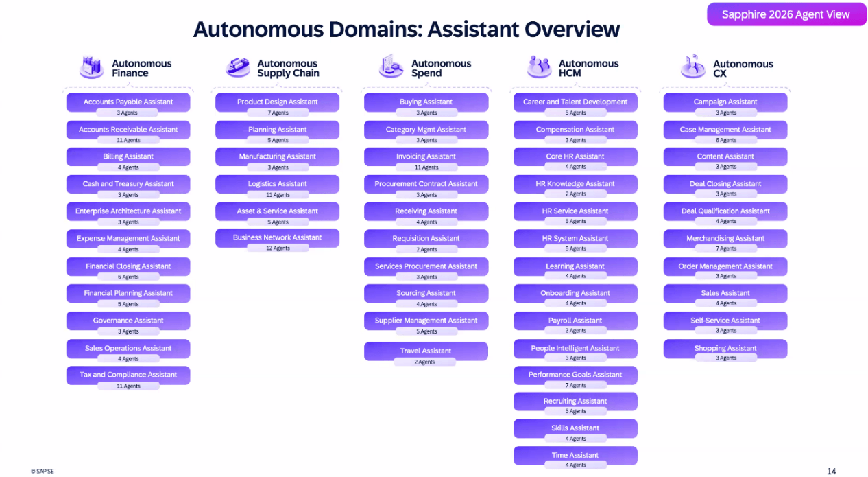Select the Merchandising Assistant card
The height and width of the screenshot is (477, 868).
pos(725,239)
